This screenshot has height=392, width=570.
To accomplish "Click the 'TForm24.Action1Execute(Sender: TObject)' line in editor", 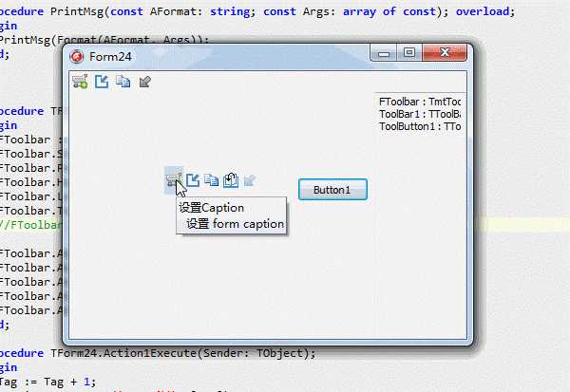I will pyautogui.click(x=157, y=353).
